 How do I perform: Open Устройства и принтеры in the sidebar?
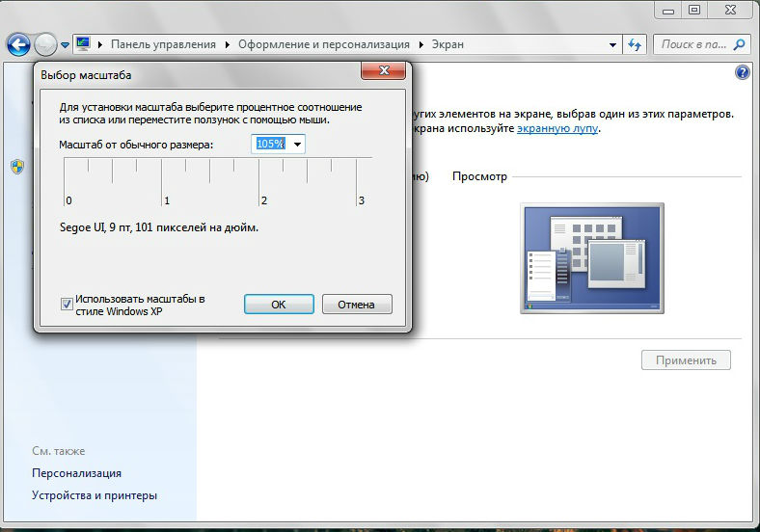coord(94,495)
